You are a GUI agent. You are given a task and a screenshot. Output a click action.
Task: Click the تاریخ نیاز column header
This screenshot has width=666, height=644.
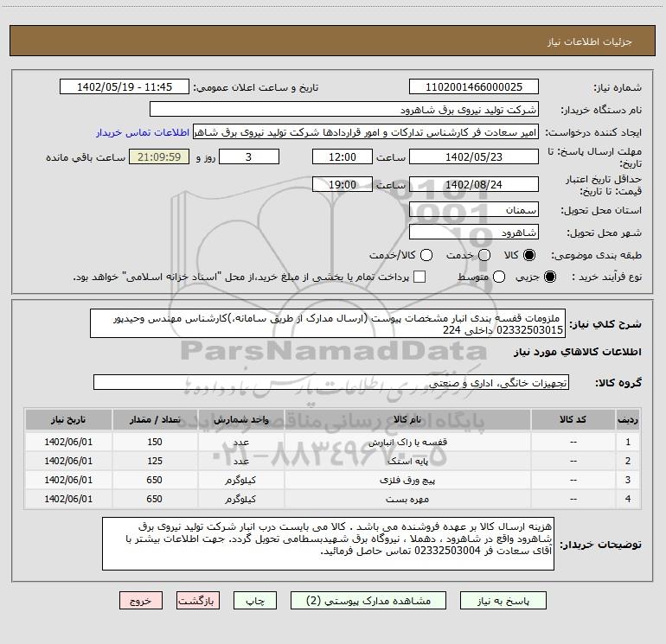[68, 419]
